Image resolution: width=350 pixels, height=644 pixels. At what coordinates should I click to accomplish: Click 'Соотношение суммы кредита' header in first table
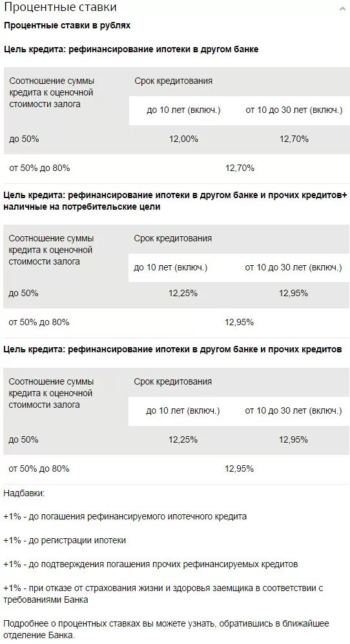tap(52, 92)
